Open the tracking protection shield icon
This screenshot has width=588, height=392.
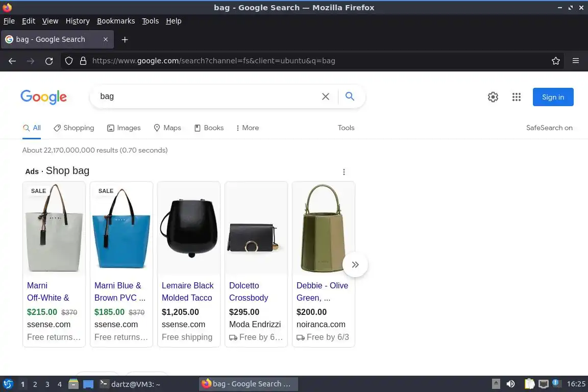click(x=69, y=61)
